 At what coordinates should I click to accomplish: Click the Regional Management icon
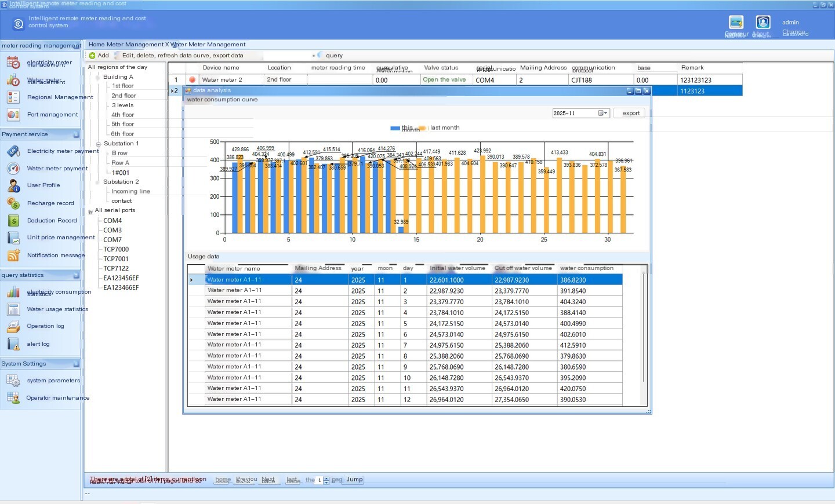(x=13, y=97)
